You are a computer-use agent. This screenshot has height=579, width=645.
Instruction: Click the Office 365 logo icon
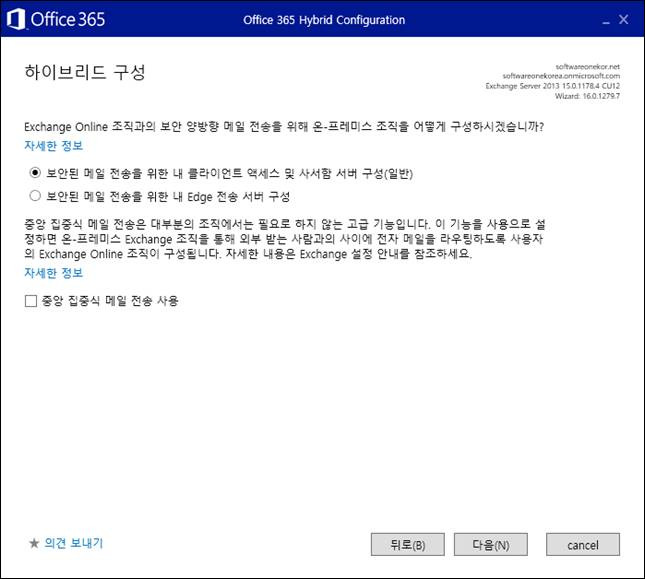16,19
